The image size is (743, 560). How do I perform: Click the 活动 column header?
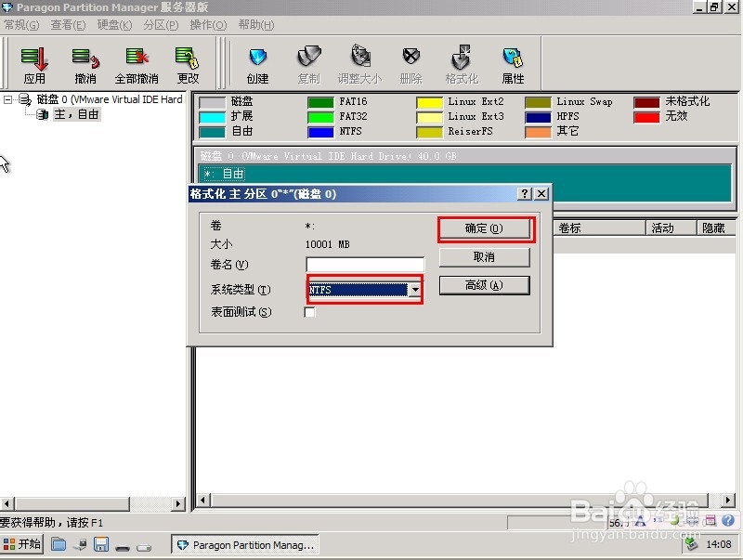pyautogui.click(x=671, y=228)
